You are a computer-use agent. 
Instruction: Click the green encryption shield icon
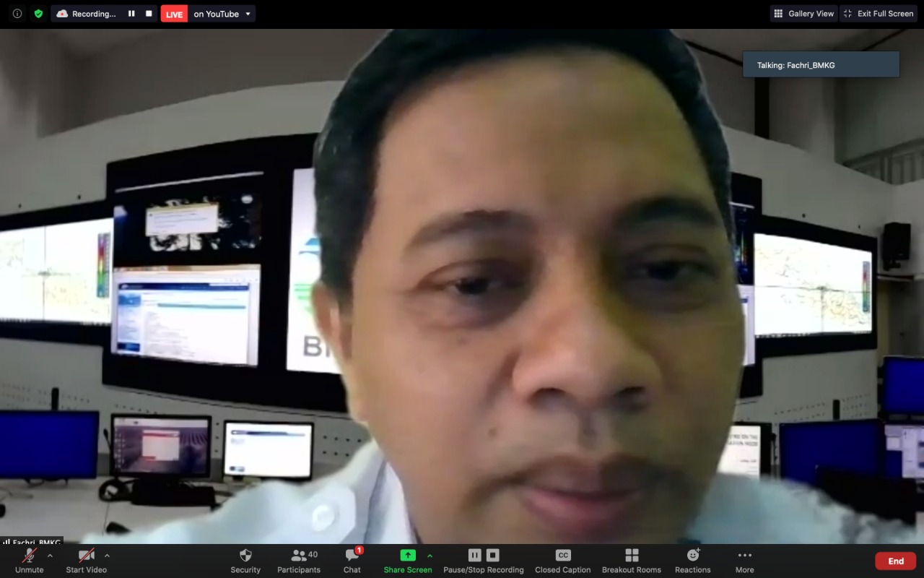(38, 14)
